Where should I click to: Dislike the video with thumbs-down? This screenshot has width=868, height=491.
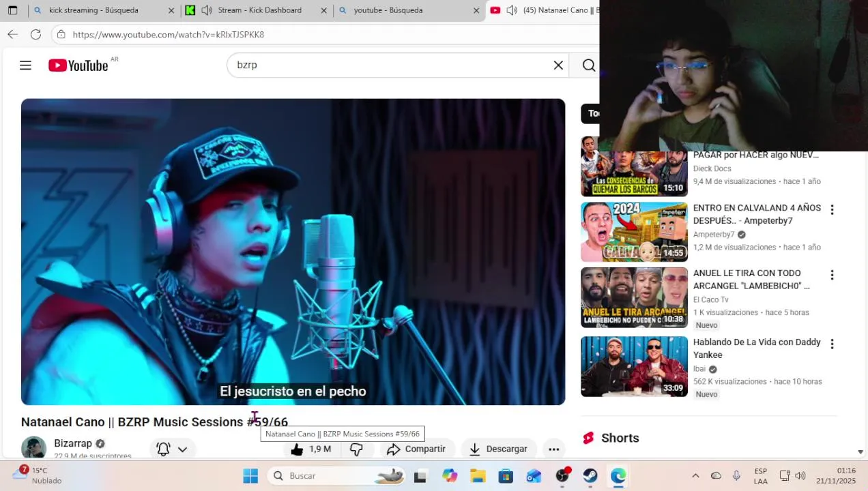pos(356,449)
